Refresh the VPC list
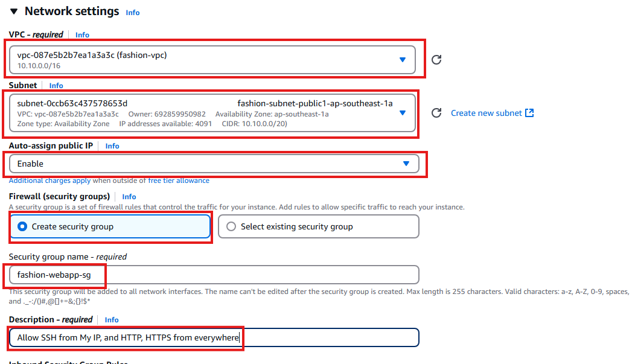This screenshot has width=635, height=364. tap(436, 60)
